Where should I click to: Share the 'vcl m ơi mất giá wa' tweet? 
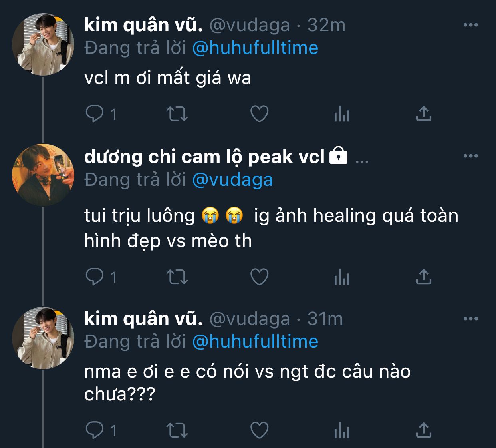[423, 114]
